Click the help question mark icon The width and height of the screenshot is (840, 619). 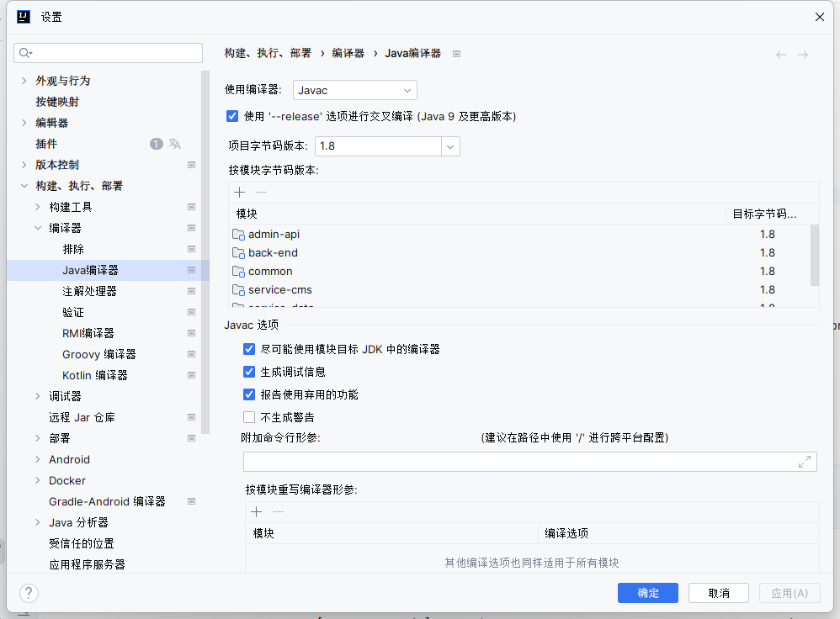pos(29,593)
